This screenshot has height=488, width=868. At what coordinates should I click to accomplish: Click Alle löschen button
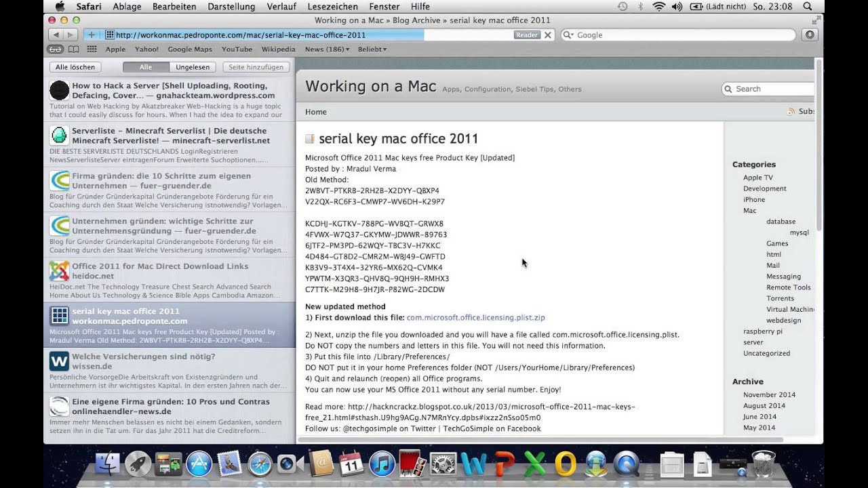(75, 67)
